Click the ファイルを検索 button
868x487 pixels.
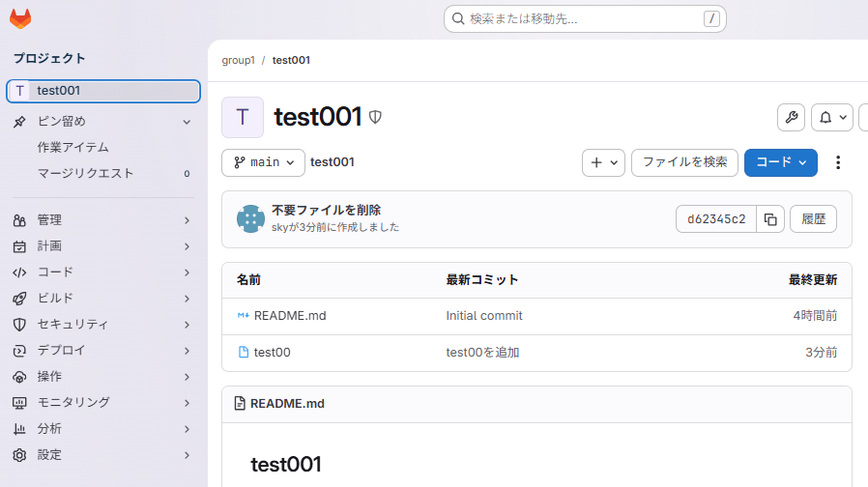tap(684, 162)
